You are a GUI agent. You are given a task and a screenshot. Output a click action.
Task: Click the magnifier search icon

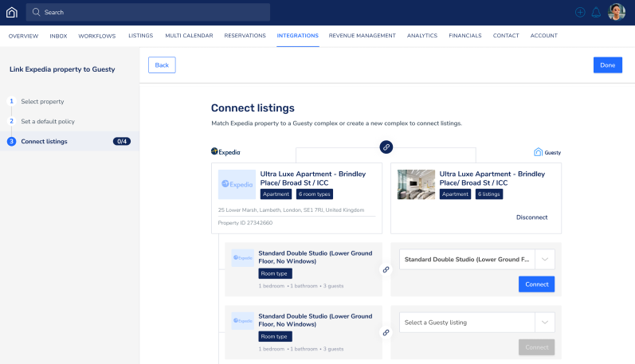(x=36, y=13)
